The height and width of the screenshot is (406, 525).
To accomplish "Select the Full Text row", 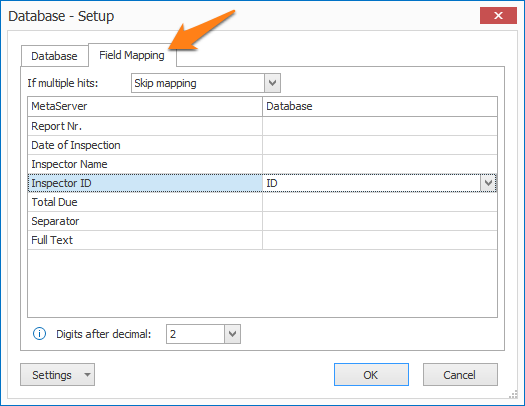I will coord(262,240).
